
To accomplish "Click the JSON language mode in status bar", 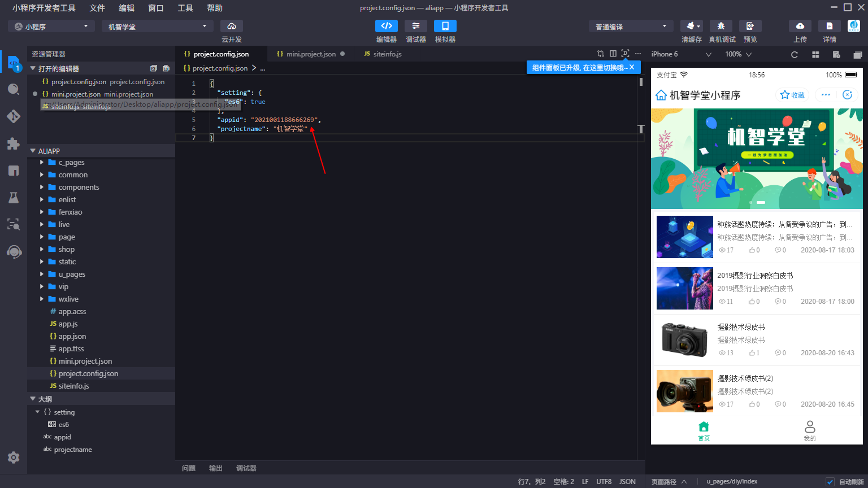I will point(627,482).
